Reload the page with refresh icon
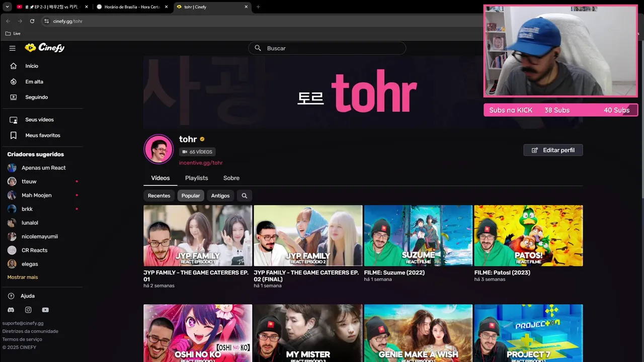The image size is (644, 362). tap(32, 21)
